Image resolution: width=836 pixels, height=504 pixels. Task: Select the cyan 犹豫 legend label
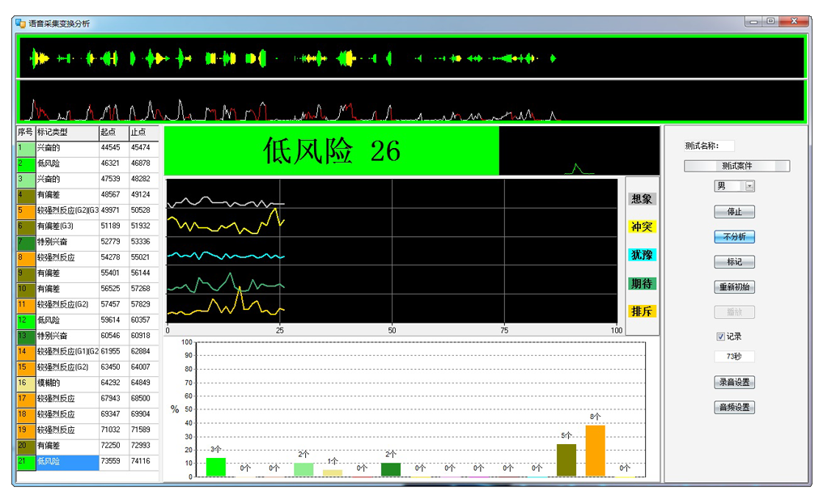642,256
